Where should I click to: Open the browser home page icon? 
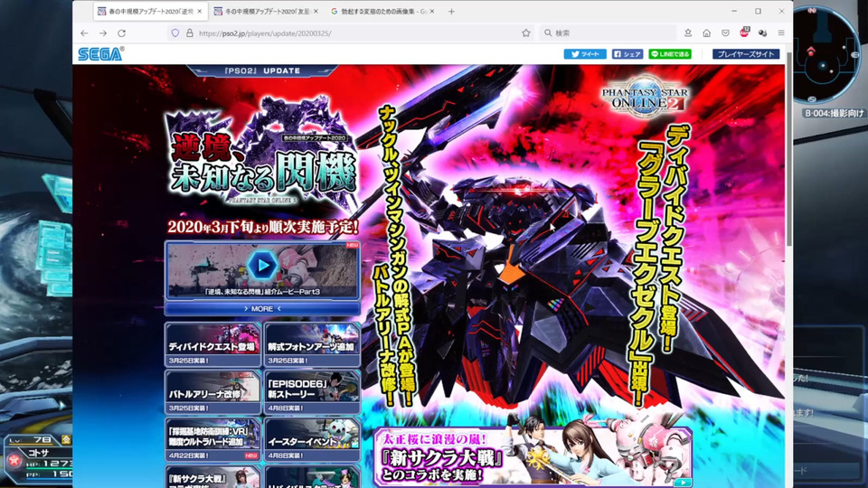707,33
